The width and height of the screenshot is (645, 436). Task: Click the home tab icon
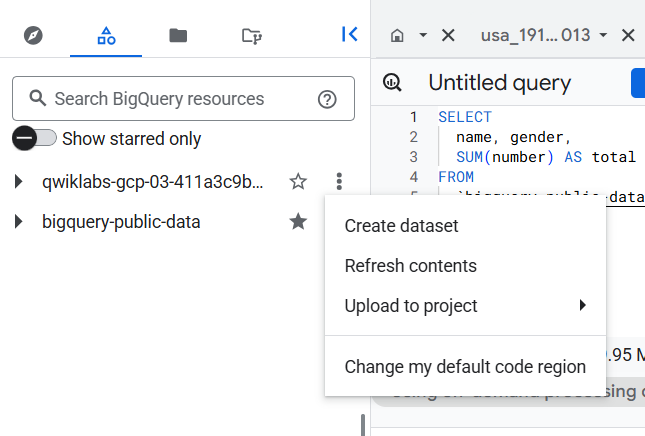coord(397,35)
